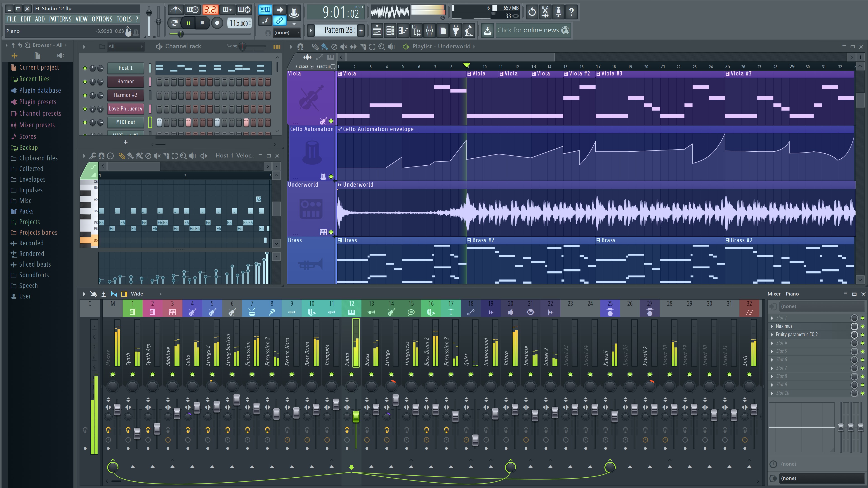Select the OPTIONS menu in menu bar
Image resolution: width=868 pixels, height=488 pixels.
(101, 19)
